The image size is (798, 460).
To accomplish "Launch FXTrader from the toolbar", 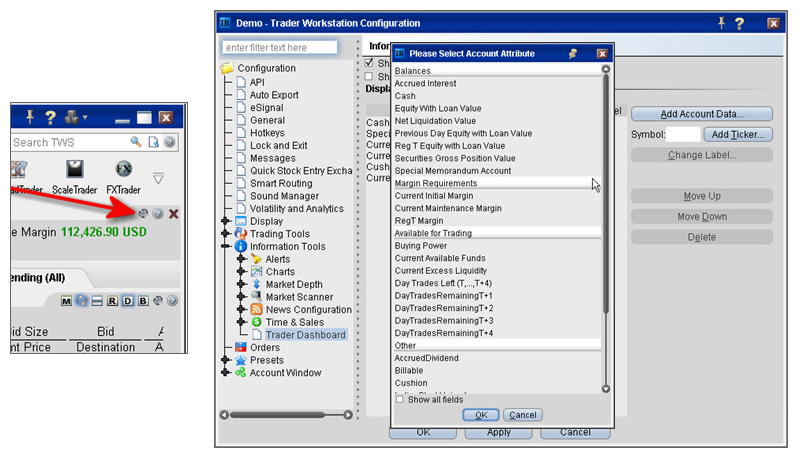I will click(x=123, y=177).
